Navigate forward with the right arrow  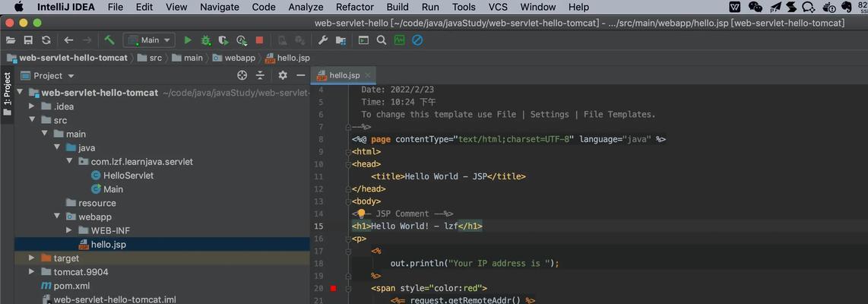coord(87,40)
